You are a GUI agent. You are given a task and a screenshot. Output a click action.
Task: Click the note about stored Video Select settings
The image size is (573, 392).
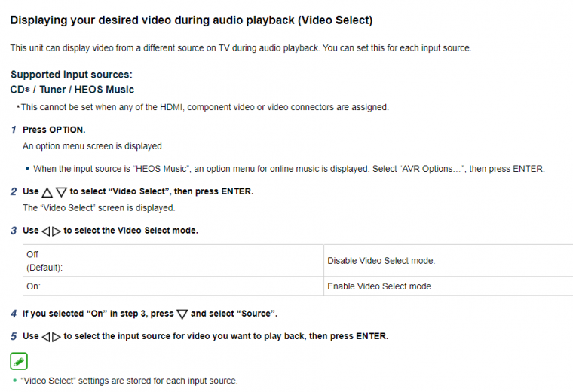[129, 381]
